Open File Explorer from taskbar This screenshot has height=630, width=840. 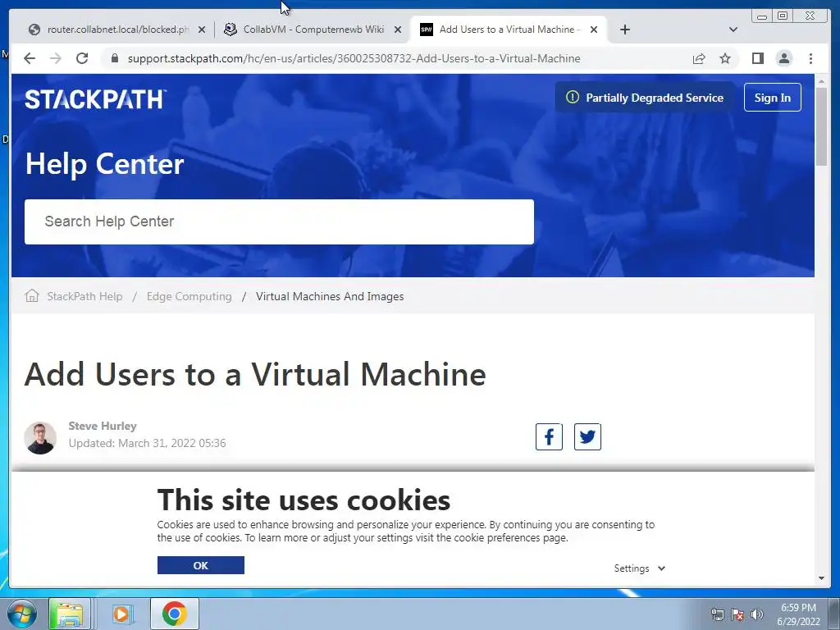coord(70,614)
